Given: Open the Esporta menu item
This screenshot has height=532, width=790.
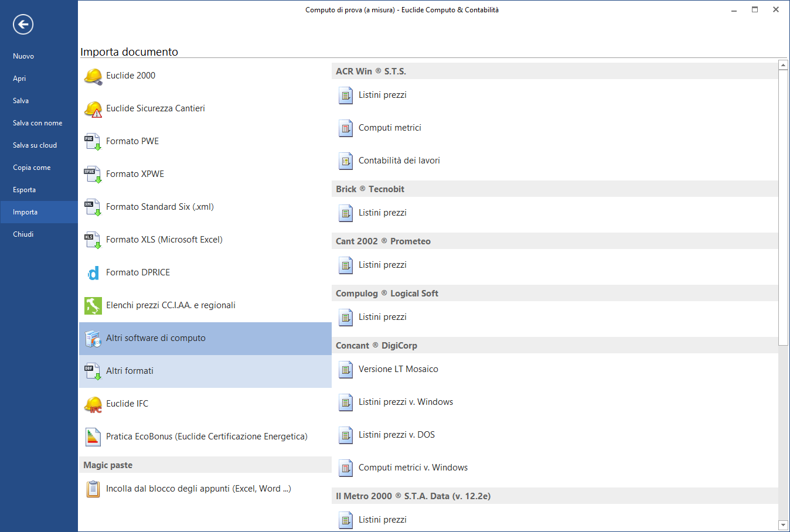Looking at the screenshot, I should [x=25, y=190].
